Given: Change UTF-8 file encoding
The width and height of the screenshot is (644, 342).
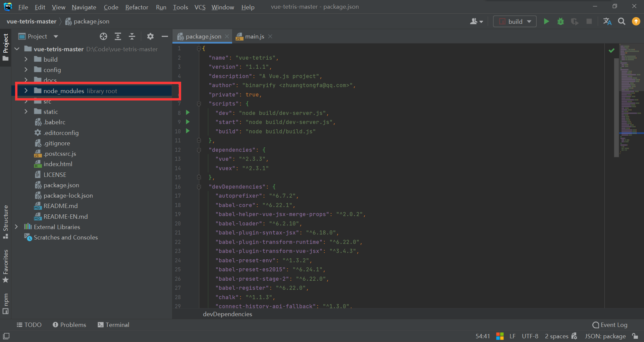Looking at the screenshot, I should 530,336.
